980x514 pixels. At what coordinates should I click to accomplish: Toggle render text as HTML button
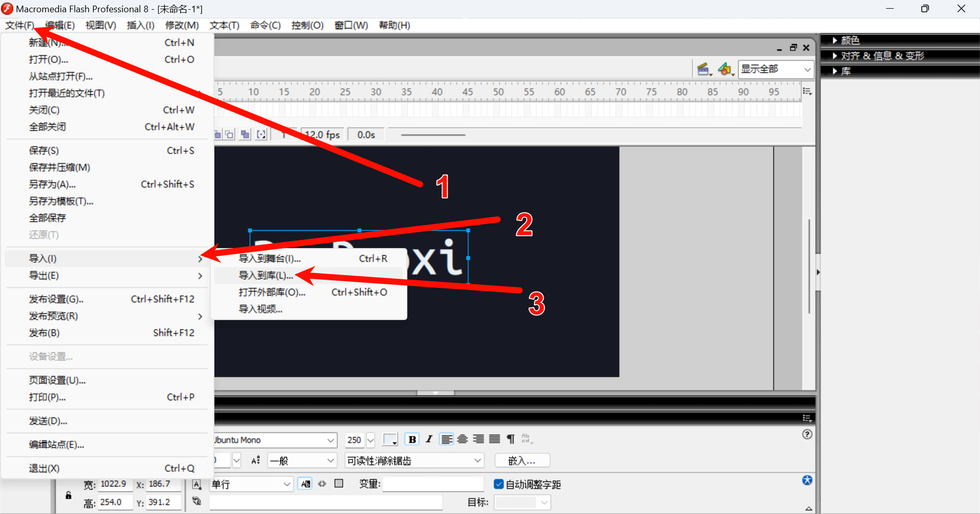322,484
